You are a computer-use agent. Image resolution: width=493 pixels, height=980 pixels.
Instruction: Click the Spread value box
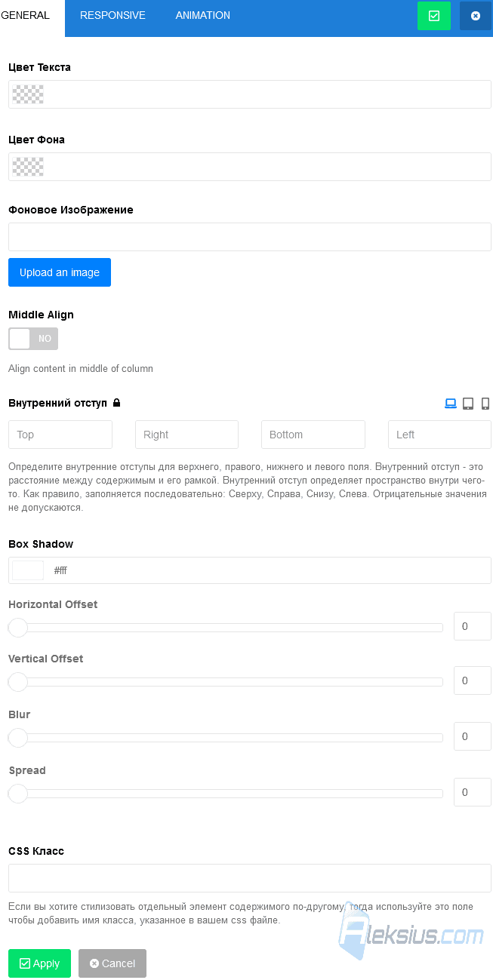(473, 792)
